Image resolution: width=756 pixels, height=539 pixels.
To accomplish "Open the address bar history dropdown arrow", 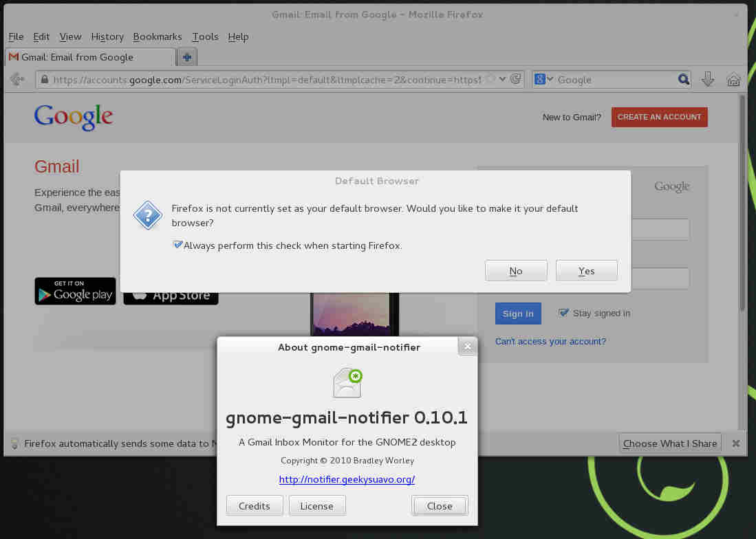I will (502, 79).
